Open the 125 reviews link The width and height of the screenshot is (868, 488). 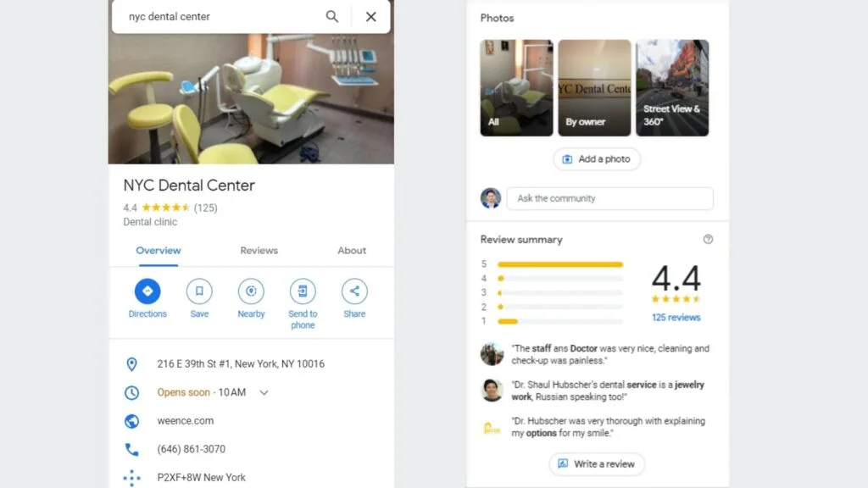click(676, 318)
